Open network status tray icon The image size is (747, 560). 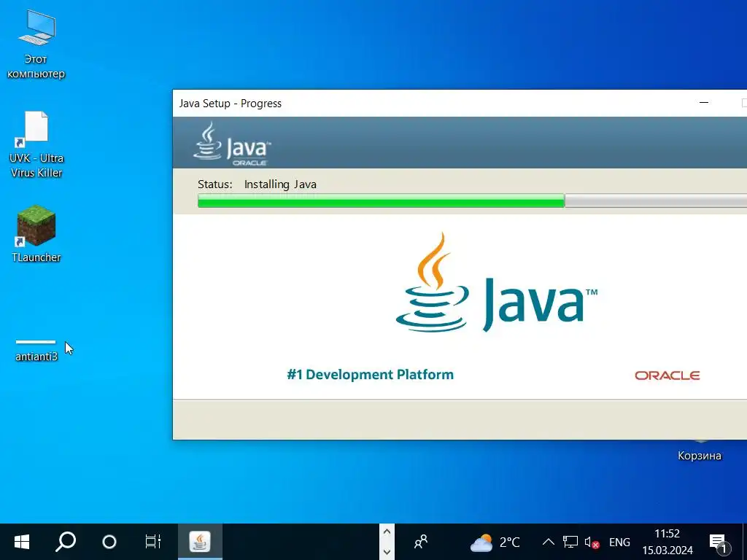pos(570,542)
